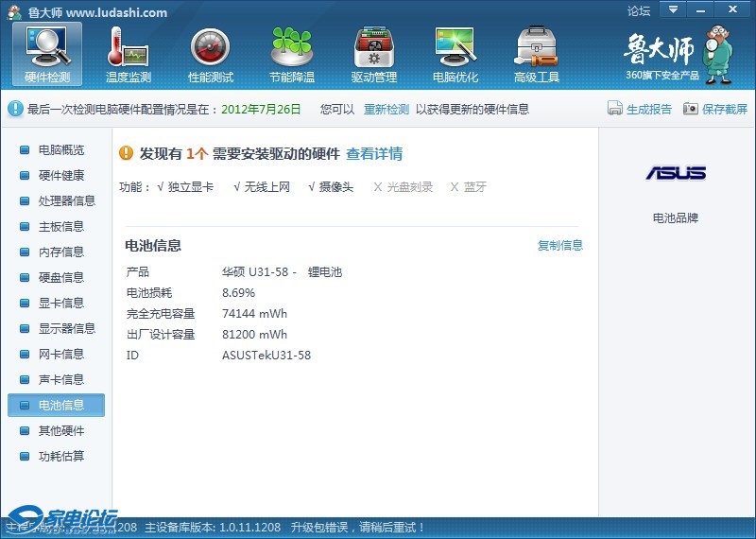
Task: Select 内存信息 in the sidebar
Action: click(61, 252)
